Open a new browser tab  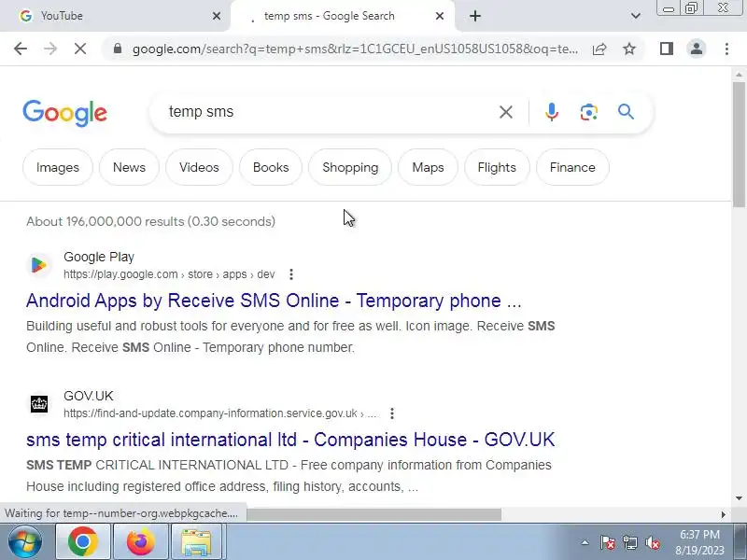pos(475,16)
